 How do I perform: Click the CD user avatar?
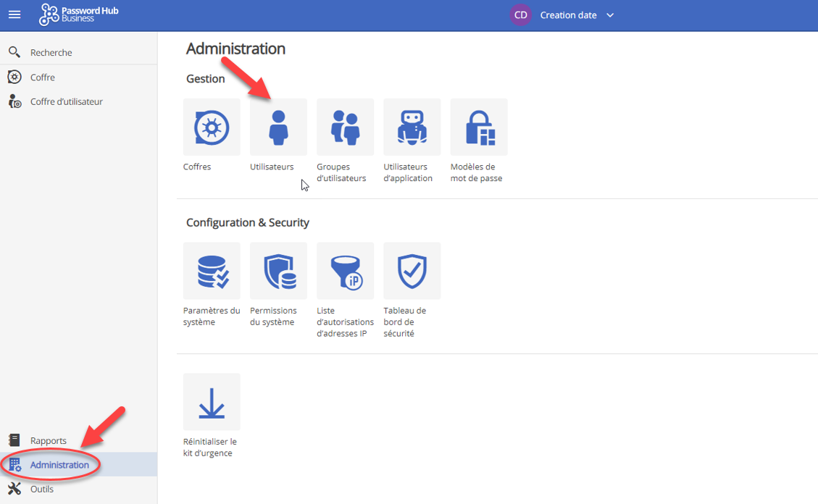[520, 15]
